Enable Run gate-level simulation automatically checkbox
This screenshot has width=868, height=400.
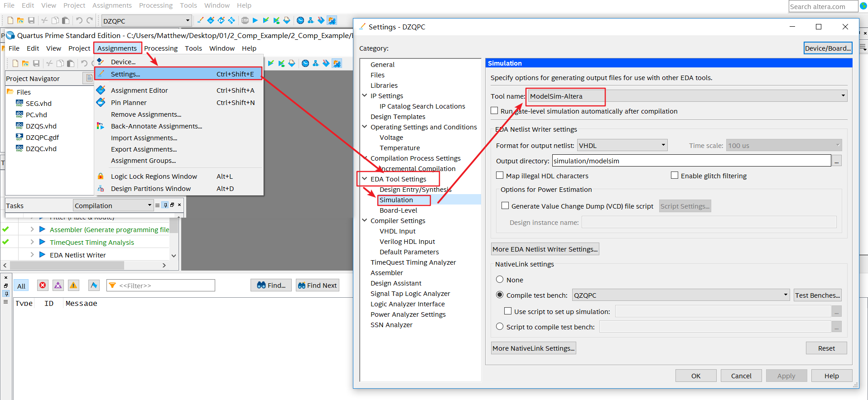(x=494, y=110)
